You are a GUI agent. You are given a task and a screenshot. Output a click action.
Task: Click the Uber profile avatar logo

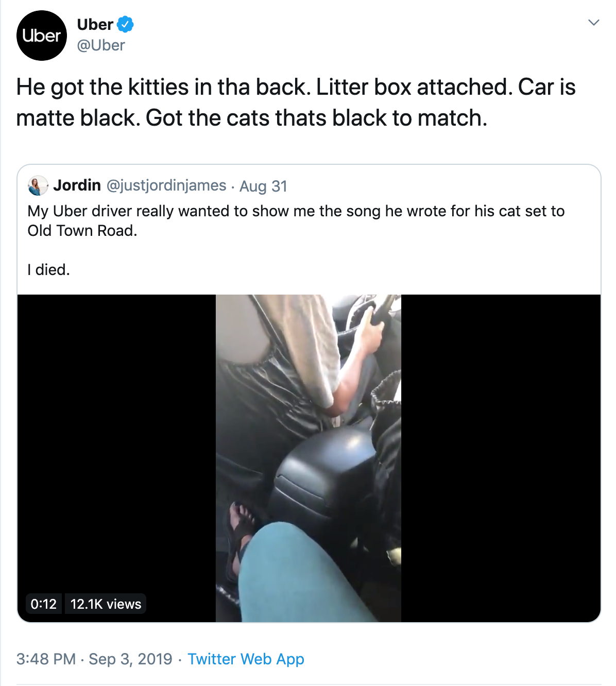[x=41, y=36]
